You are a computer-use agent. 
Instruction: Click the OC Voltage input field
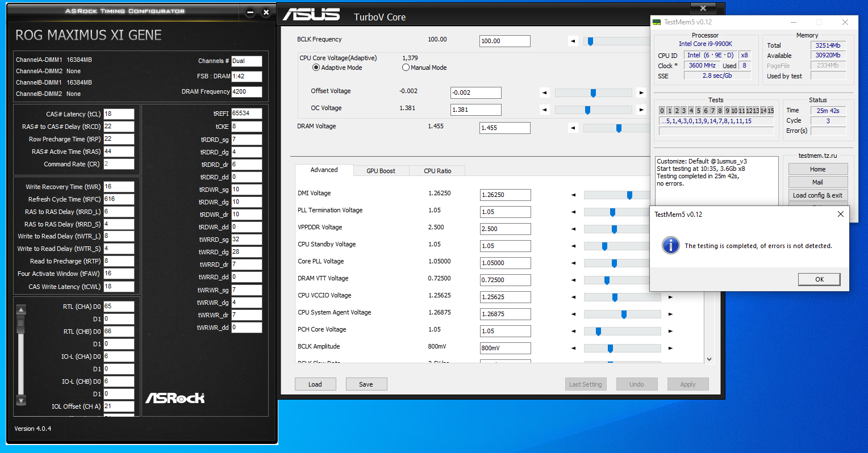click(x=476, y=110)
